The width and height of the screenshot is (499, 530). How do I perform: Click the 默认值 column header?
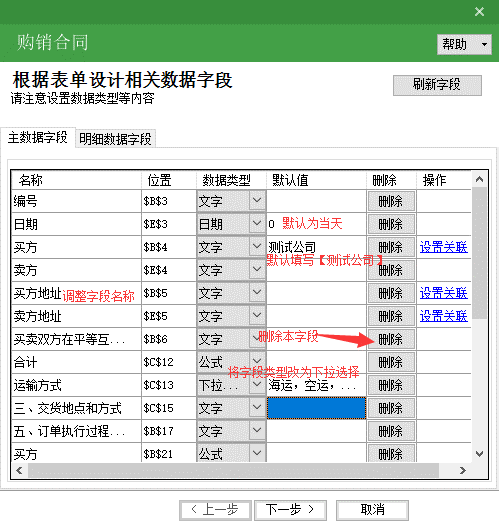pos(316,180)
